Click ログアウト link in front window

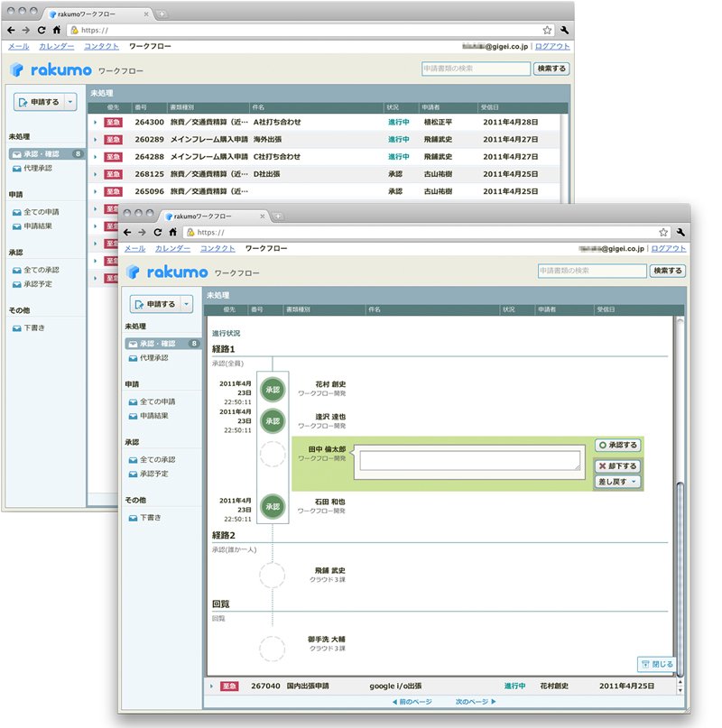[669, 248]
